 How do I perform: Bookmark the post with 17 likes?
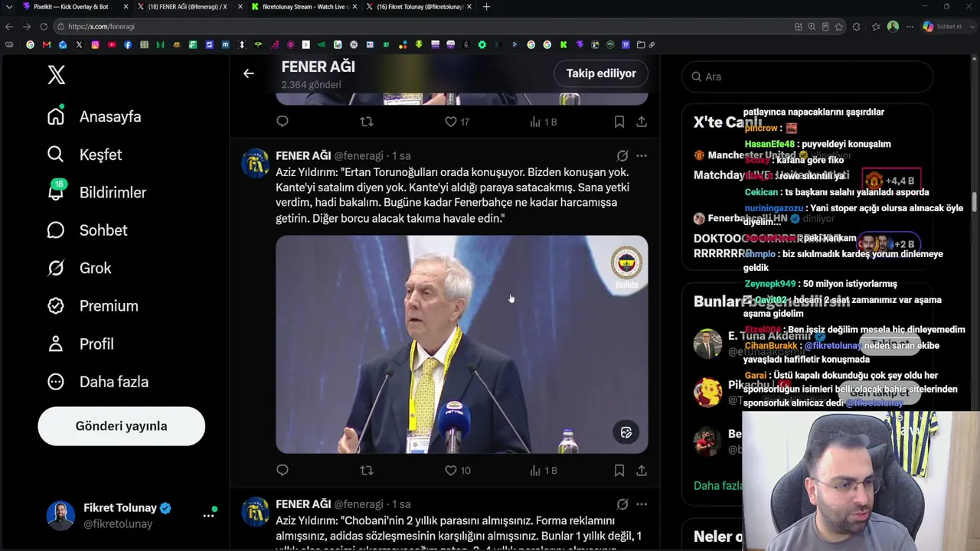point(619,122)
